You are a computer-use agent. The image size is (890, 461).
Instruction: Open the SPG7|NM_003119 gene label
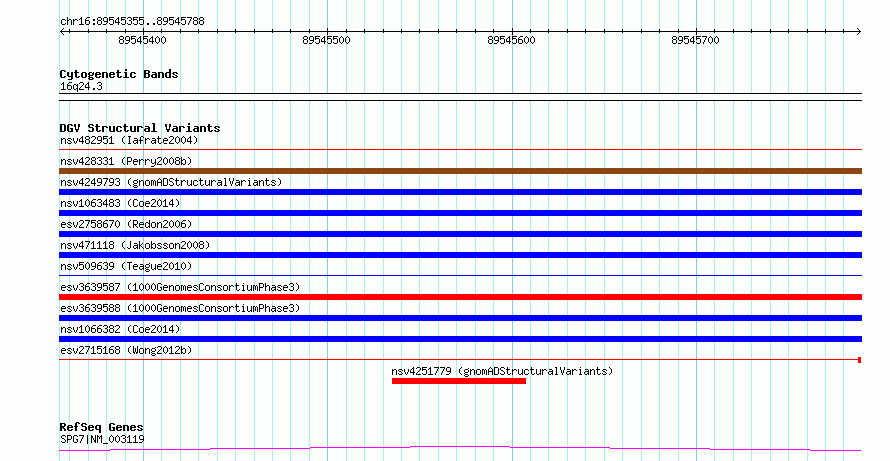(102, 439)
